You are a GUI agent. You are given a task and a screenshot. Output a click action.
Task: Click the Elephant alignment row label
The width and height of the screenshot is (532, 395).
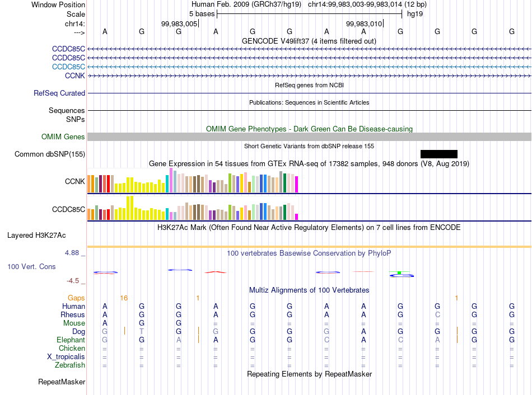click(71, 340)
